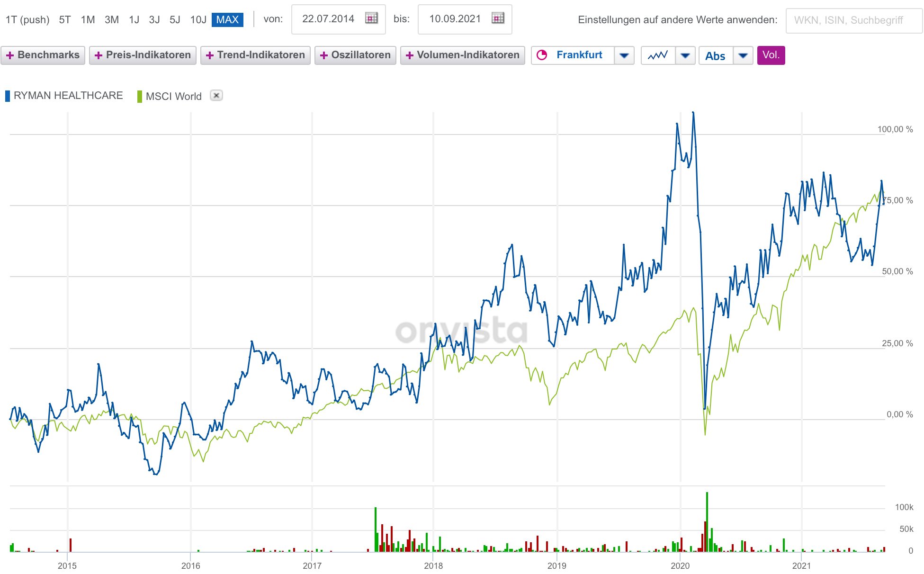Click plus icon on Trend-Indikatoren button
924x574 pixels.
(210, 55)
